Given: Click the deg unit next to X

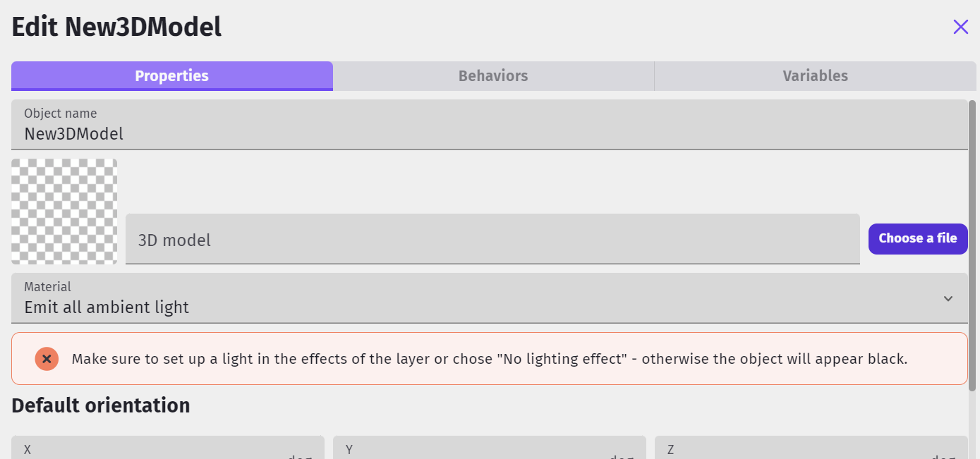Looking at the screenshot, I should click(299, 457).
